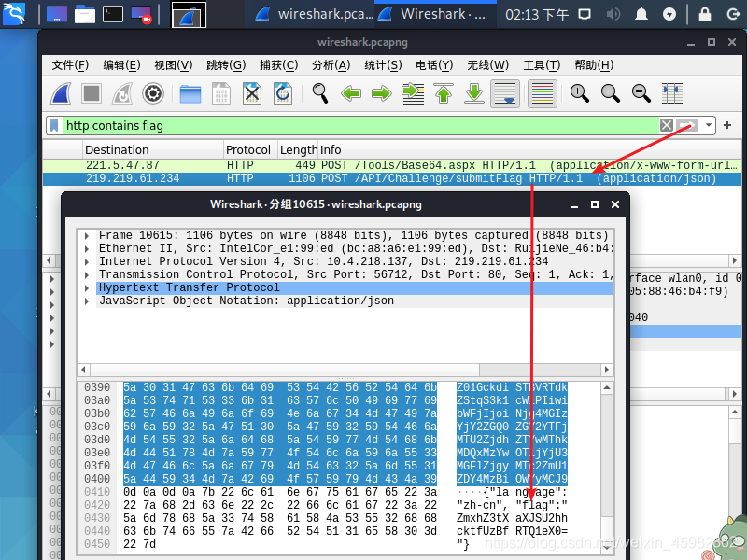Open the 工具(T) menu
The width and height of the screenshot is (747, 560).
point(542,64)
